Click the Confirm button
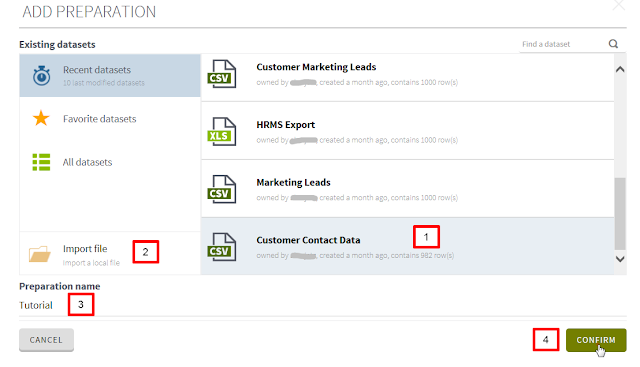The width and height of the screenshot is (640, 367). point(596,340)
